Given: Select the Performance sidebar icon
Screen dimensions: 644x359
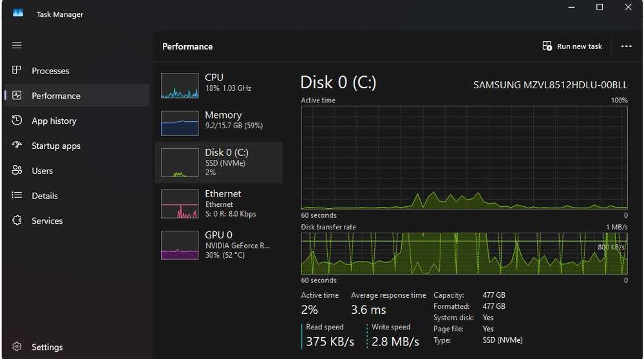Looking at the screenshot, I should coord(17,95).
